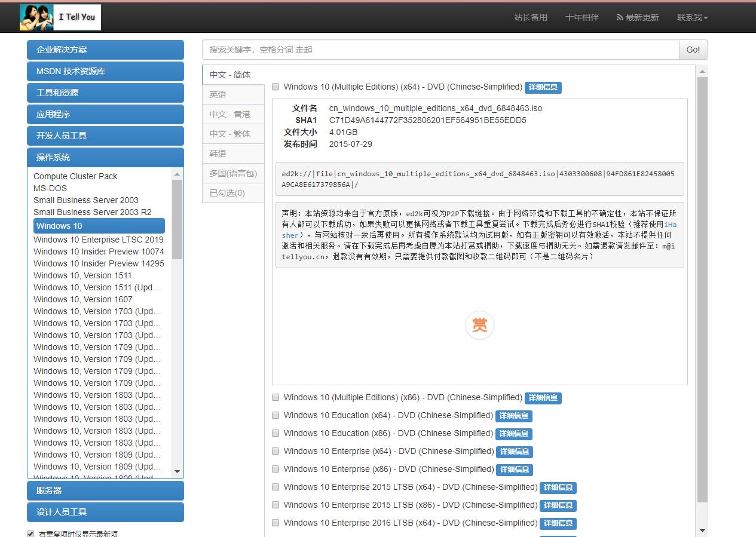The width and height of the screenshot is (756, 537).
Task: Open the 联系我 dropdown menu
Action: [692, 17]
